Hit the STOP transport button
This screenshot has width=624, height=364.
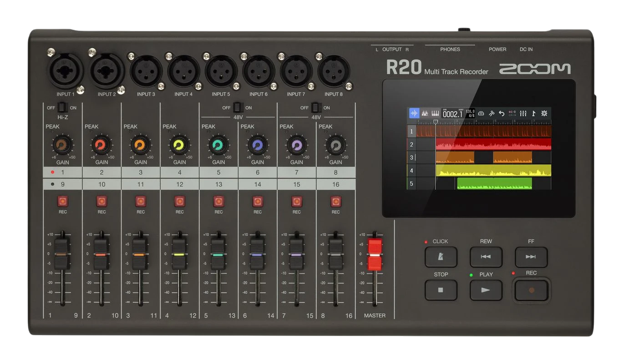point(441,290)
